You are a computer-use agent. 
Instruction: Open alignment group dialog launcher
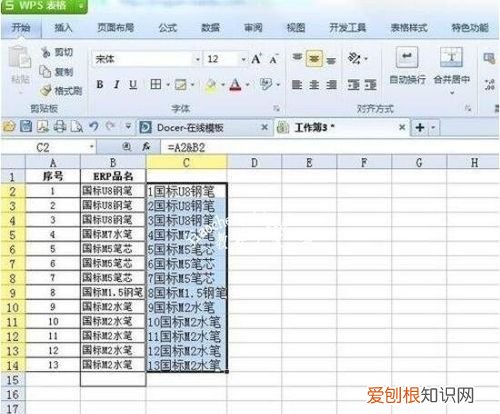pyautogui.click(x=468, y=108)
